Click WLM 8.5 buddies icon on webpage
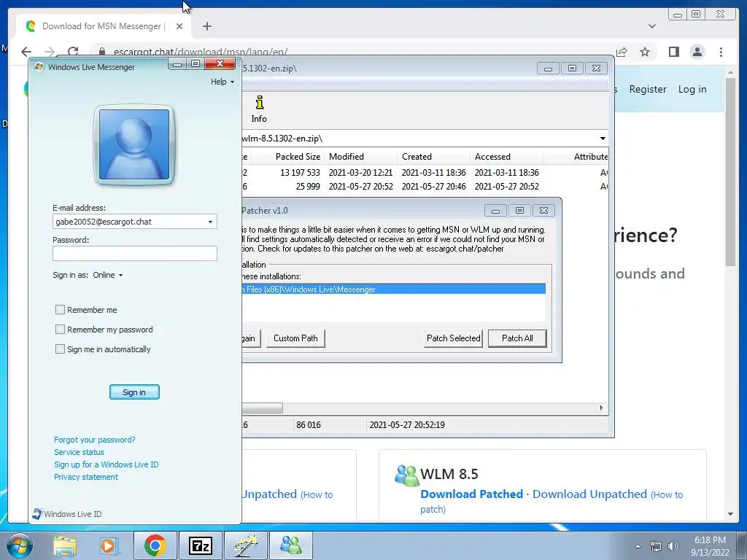Screen dimensions: 747x560 point(407,475)
